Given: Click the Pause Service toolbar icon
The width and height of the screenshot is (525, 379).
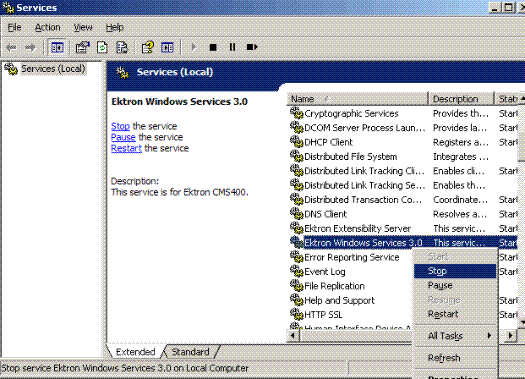Looking at the screenshot, I should coord(232,47).
